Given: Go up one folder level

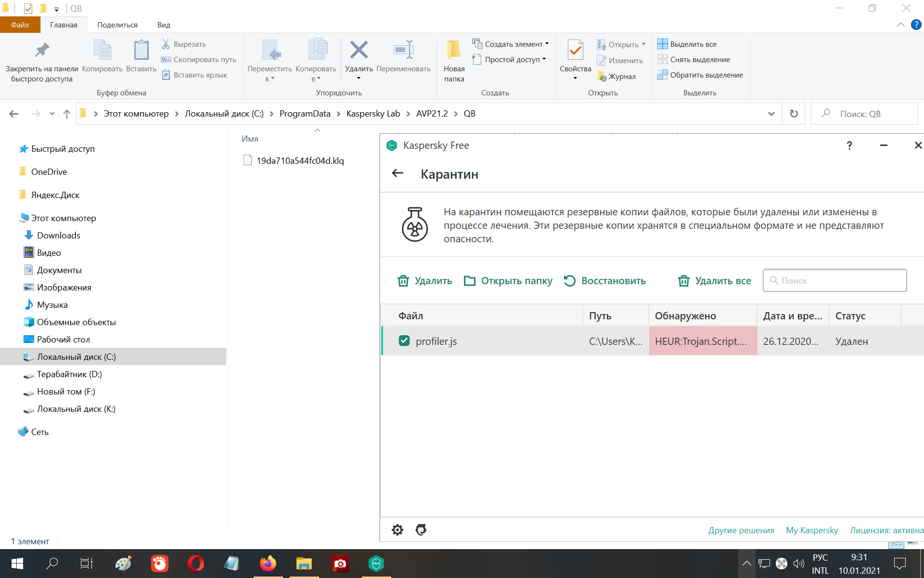Looking at the screenshot, I should pos(67,114).
